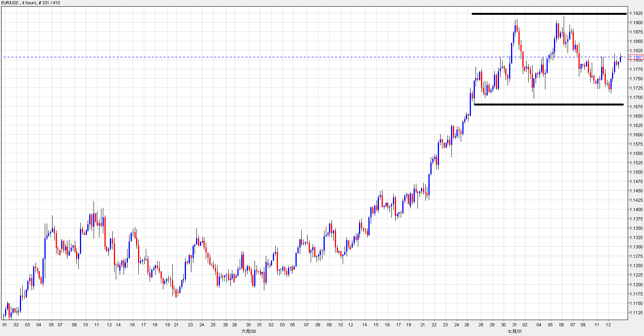This screenshot has width=644, height=336.
Task: Click the 1.1500 price axis label
Action: (x=636, y=172)
